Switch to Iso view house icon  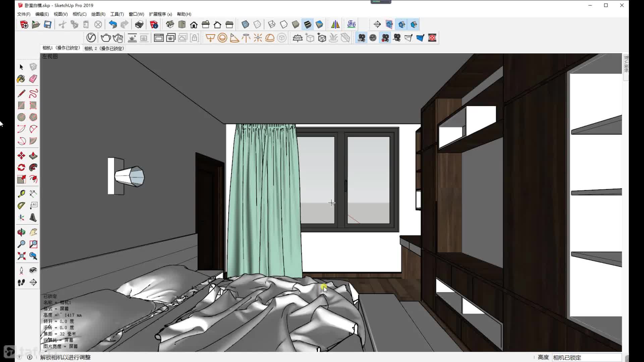[x=170, y=24]
